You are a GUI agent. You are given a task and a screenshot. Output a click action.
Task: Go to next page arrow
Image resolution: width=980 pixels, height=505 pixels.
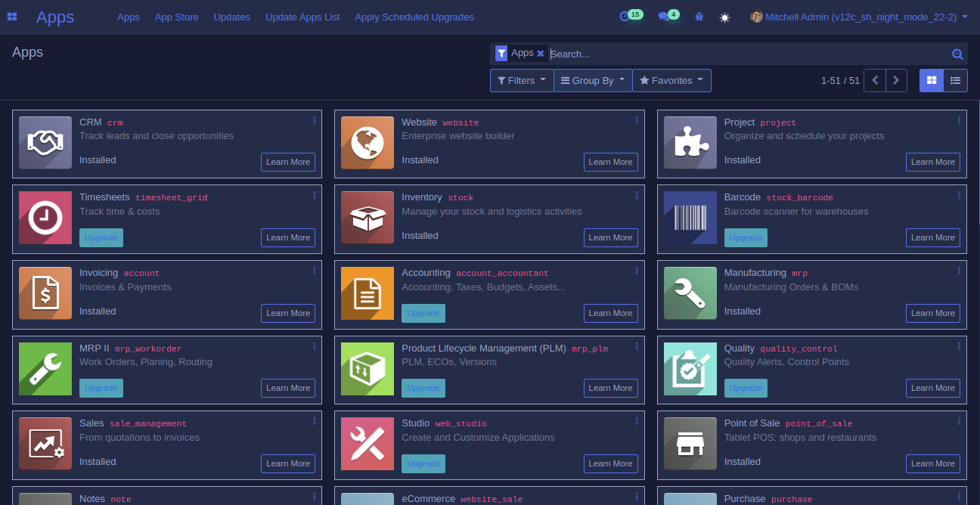pyautogui.click(x=897, y=80)
